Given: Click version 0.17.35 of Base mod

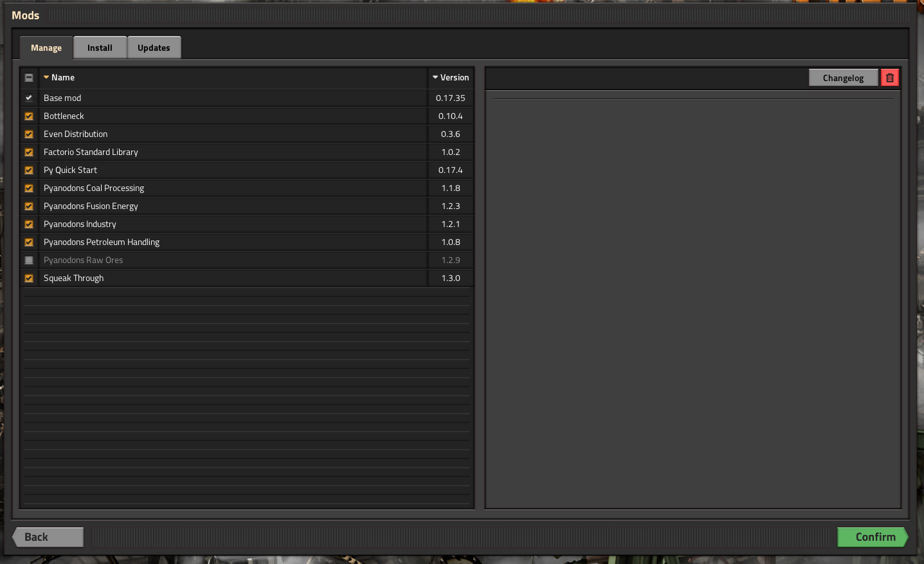Looking at the screenshot, I should coord(451,98).
